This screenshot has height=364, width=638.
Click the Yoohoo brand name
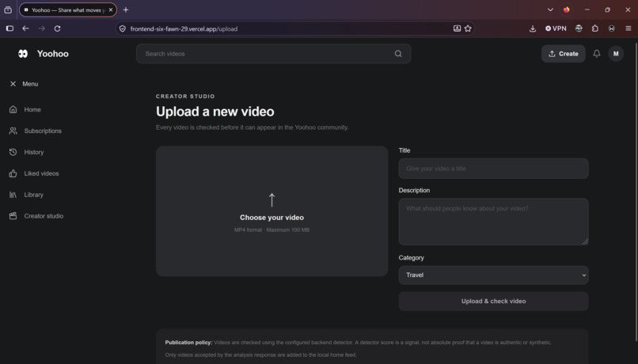click(53, 54)
